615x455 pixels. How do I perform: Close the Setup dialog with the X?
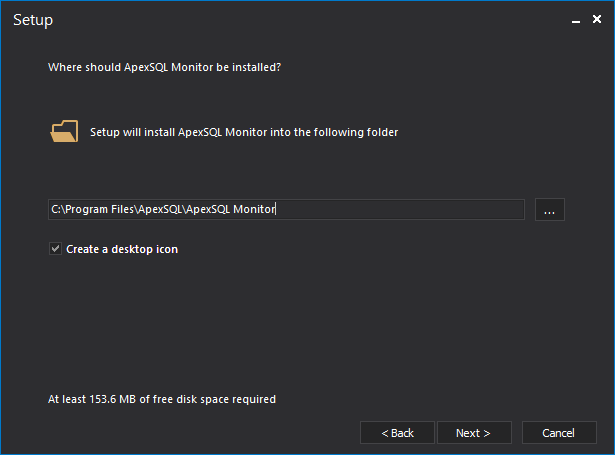(x=597, y=19)
